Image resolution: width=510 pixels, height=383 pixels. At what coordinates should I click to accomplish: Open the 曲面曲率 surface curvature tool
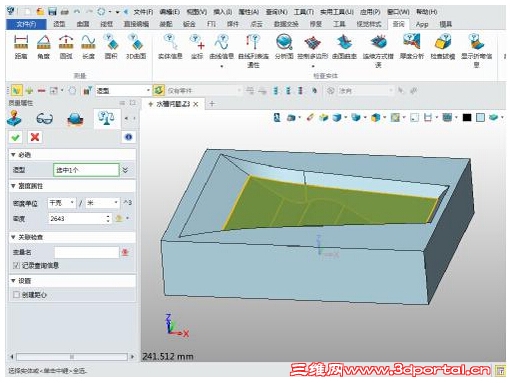point(344,47)
